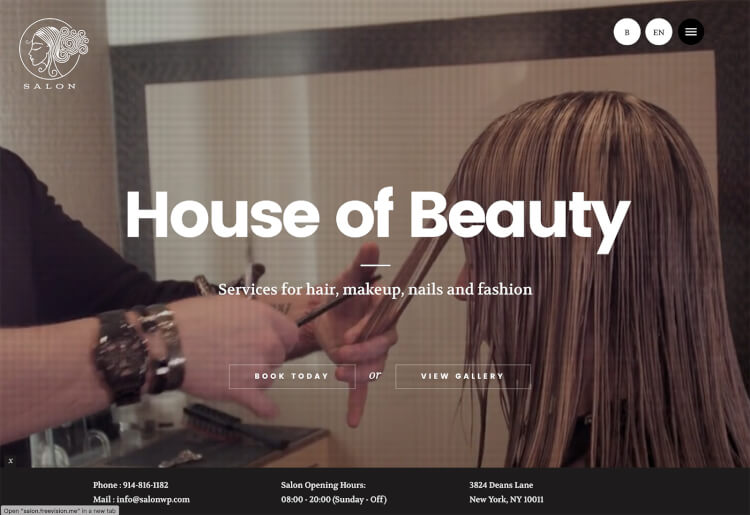Open the hamburger menu icon
This screenshot has height=515, width=750.
tap(691, 32)
